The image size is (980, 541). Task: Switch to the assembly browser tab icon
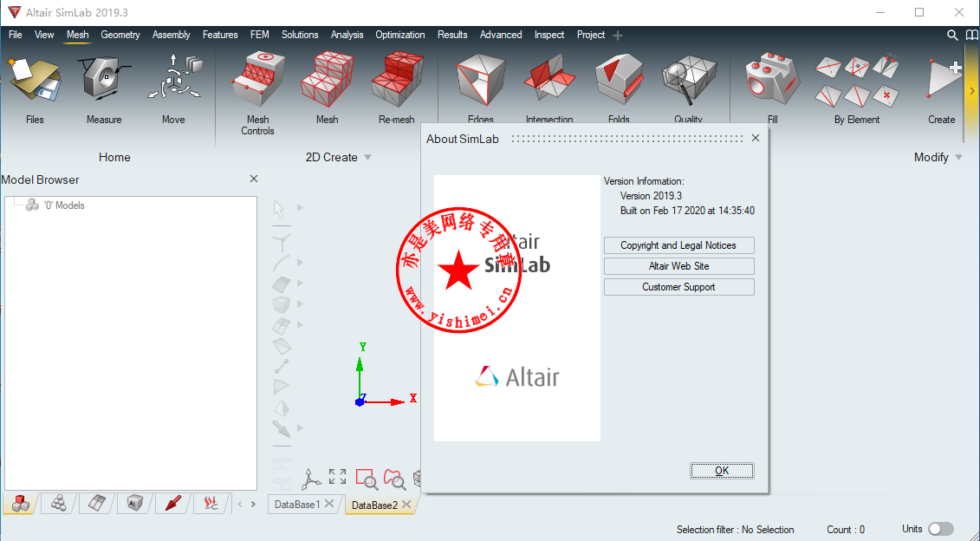[21, 504]
